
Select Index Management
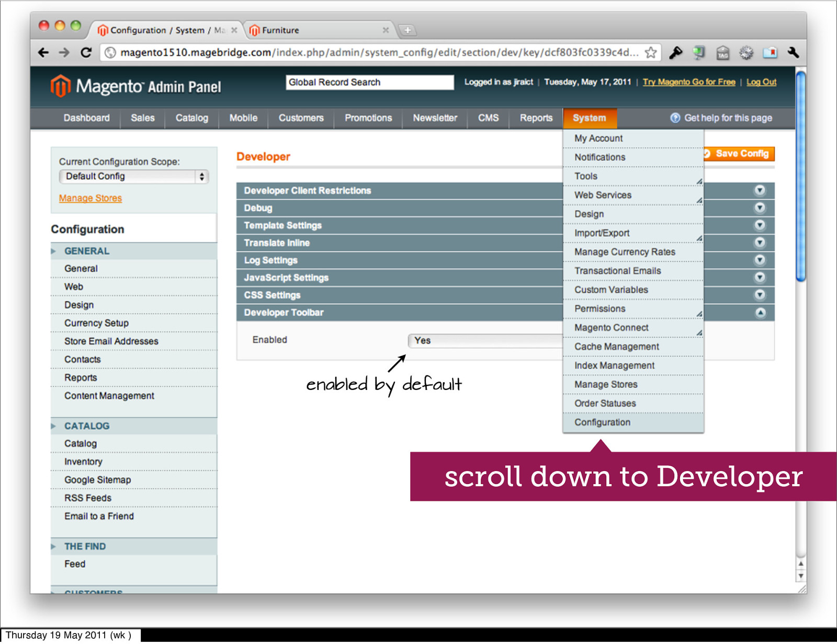point(633,365)
